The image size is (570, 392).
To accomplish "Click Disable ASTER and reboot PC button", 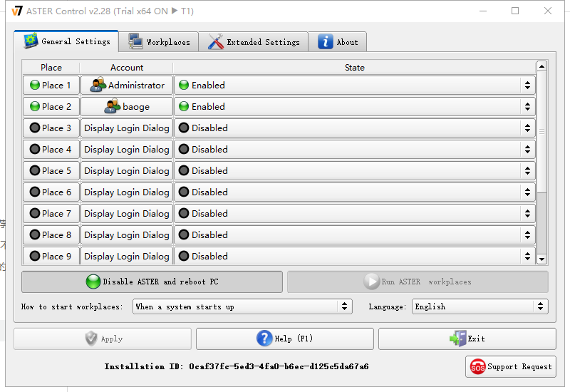I will click(152, 282).
